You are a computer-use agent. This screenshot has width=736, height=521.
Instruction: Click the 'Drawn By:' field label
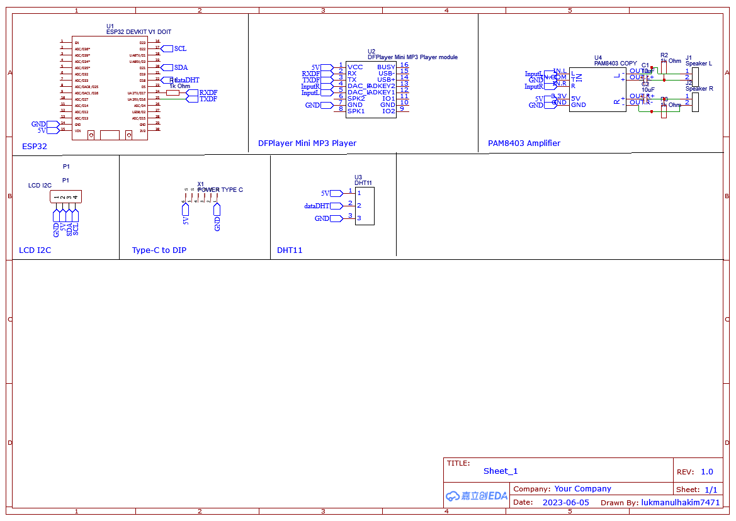click(619, 503)
